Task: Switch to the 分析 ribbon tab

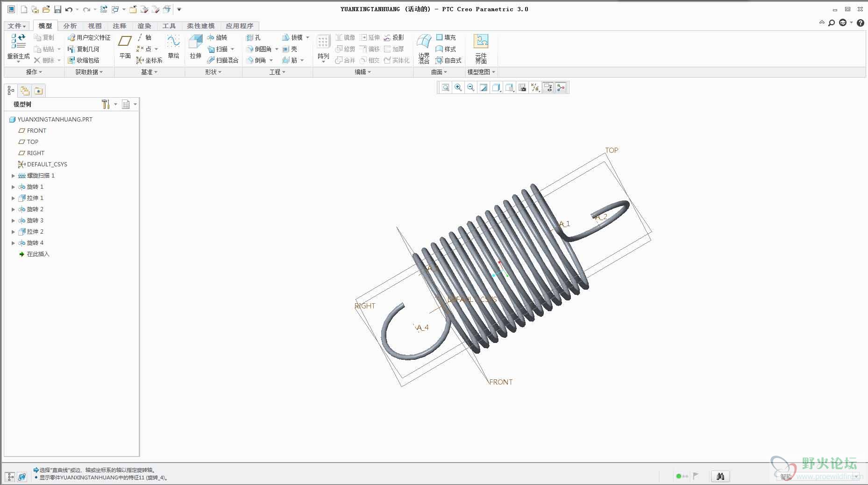Action: [x=70, y=26]
